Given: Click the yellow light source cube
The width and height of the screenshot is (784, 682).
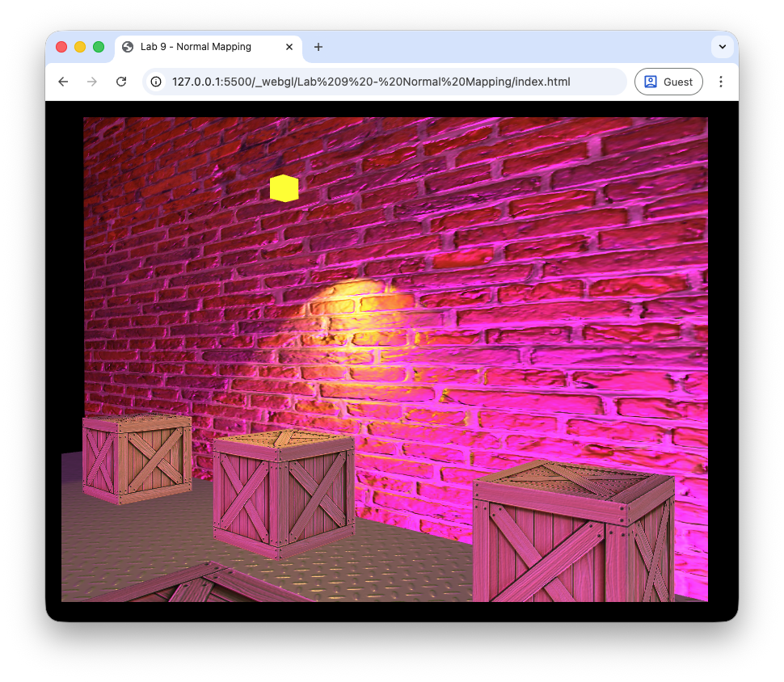Looking at the screenshot, I should click(284, 188).
